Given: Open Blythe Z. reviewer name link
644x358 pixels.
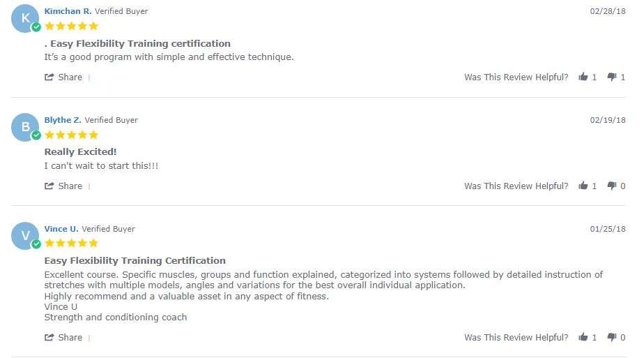Looking at the screenshot, I should pos(63,120).
